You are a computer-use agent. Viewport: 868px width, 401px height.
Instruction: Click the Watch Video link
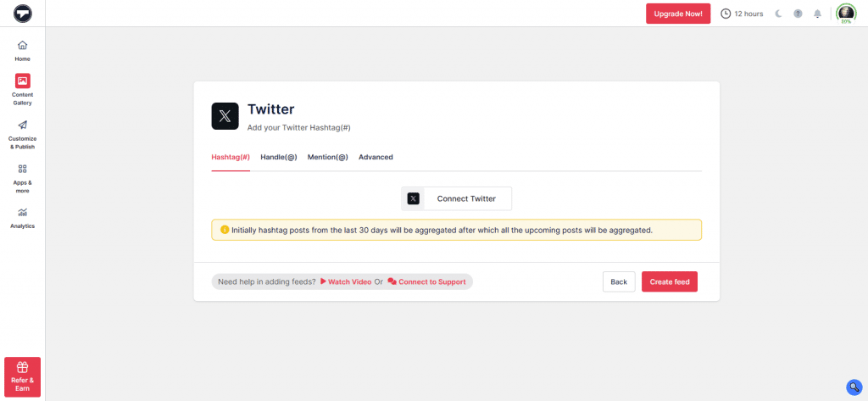click(346, 282)
